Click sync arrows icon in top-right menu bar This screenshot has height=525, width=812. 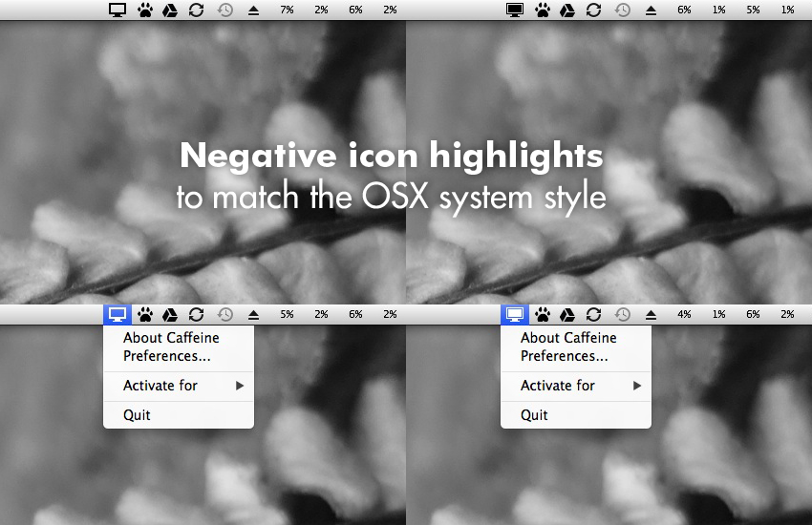coord(593,10)
